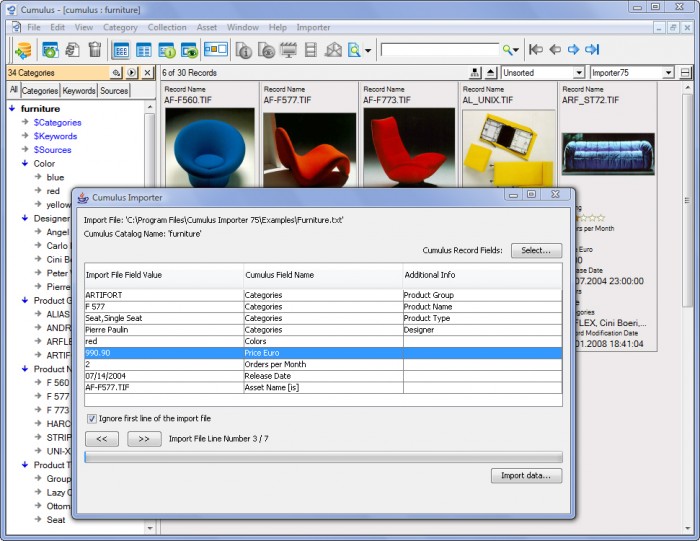
Task: Open the Unsorted sort dropdown
Action: [579, 73]
